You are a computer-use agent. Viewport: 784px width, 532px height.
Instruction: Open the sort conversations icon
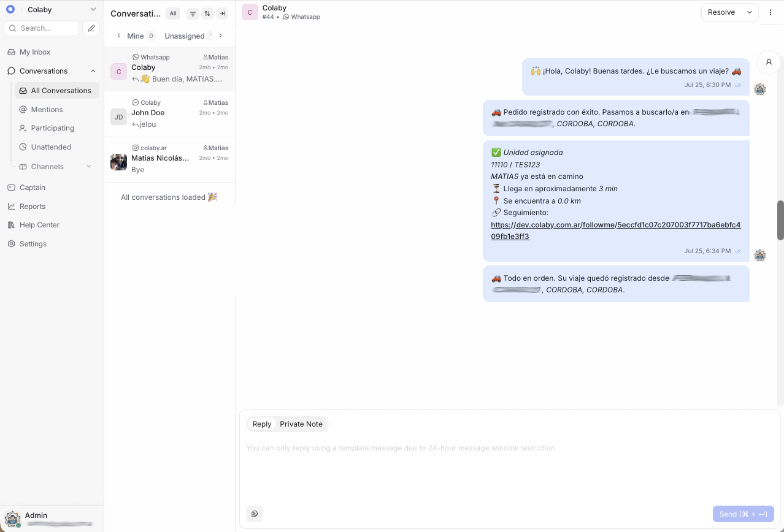[x=207, y=13]
